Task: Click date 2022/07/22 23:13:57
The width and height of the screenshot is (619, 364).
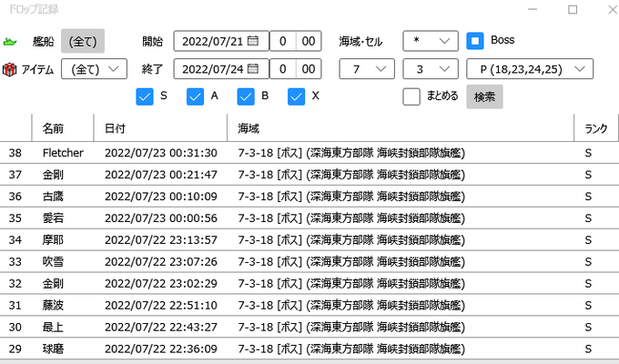Action: (x=161, y=239)
